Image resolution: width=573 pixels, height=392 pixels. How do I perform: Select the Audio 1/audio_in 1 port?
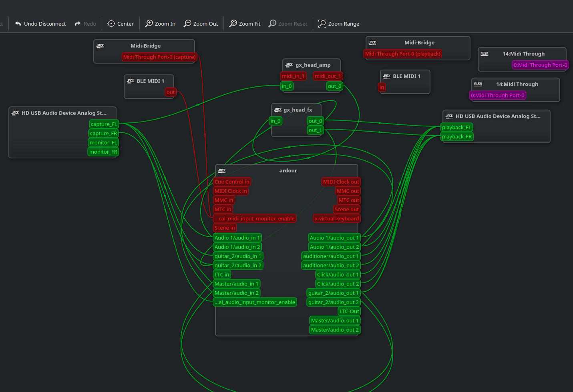click(x=237, y=238)
